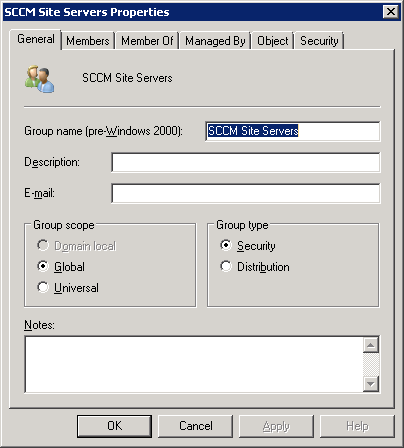Click inside the Notes text area
Screen dimensions: 404x448
point(194,364)
